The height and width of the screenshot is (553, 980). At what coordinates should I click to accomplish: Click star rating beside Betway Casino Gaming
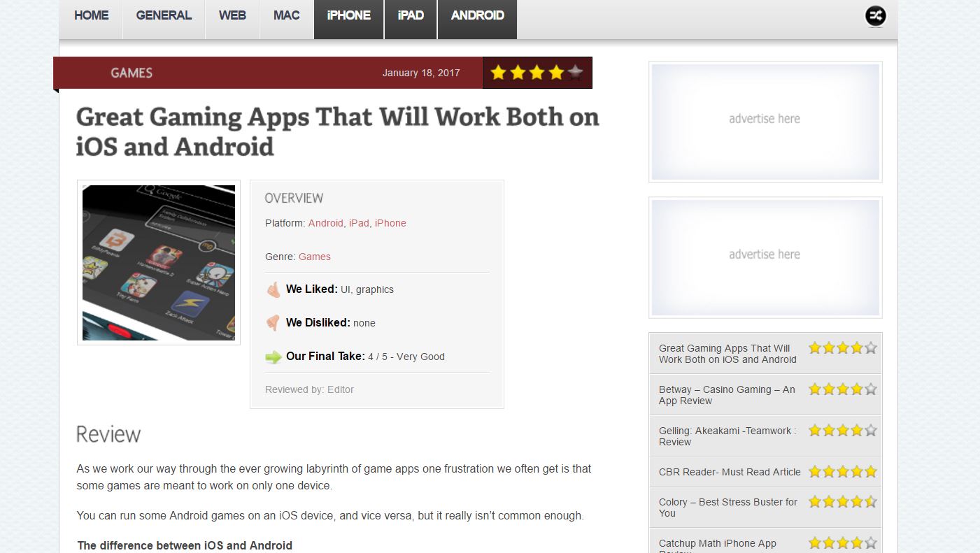pyautogui.click(x=843, y=389)
